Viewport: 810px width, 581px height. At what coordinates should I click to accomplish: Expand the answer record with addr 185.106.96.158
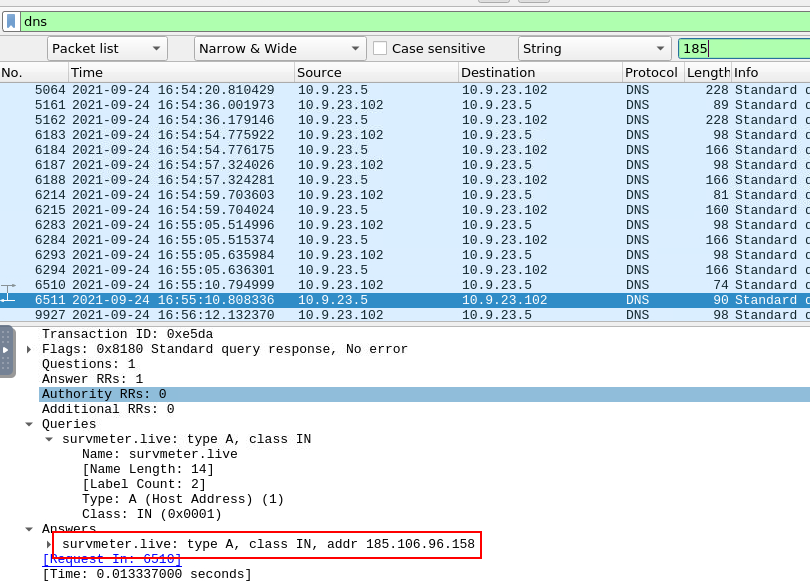[49, 545]
